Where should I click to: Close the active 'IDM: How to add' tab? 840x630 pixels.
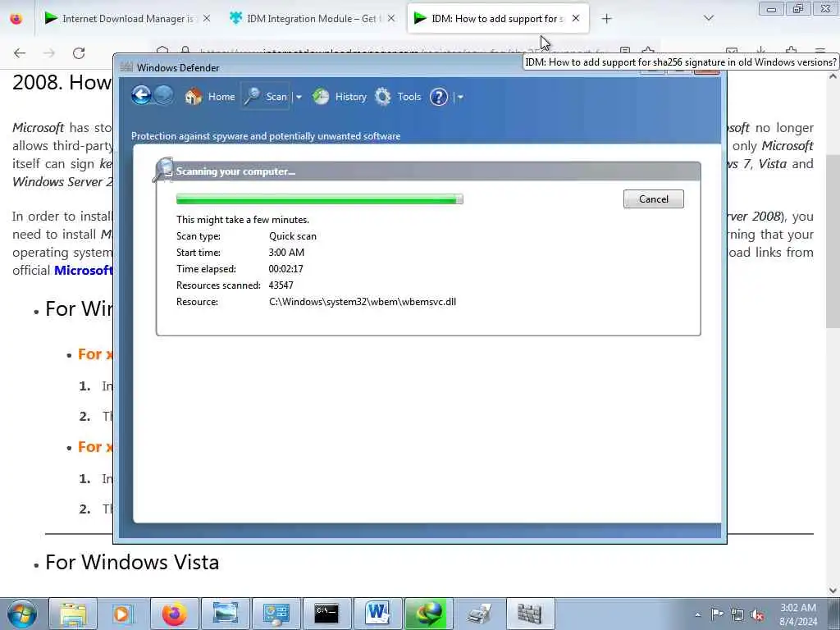(x=576, y=18)
